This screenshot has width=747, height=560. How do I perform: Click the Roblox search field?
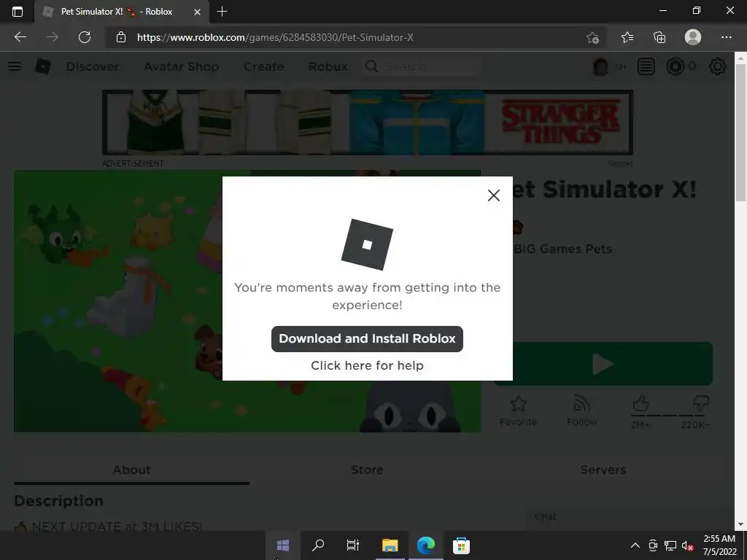pos(422,66)
